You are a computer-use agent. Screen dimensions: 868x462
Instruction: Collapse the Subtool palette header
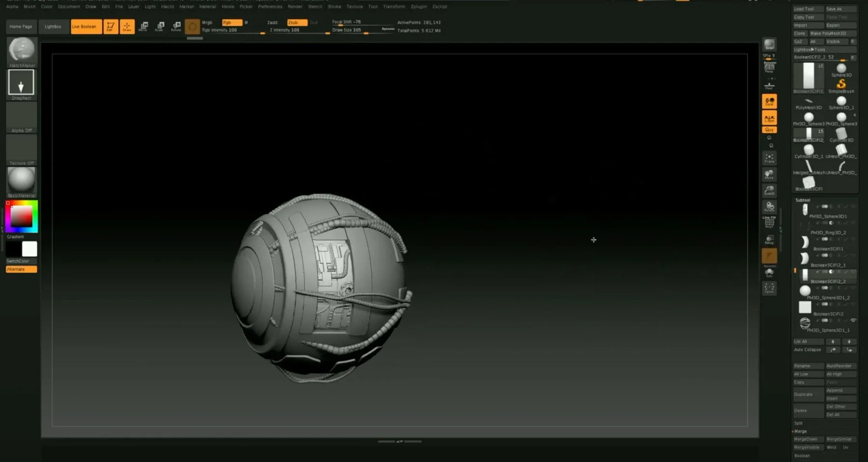pyautogui.click(x=802, y=200)
